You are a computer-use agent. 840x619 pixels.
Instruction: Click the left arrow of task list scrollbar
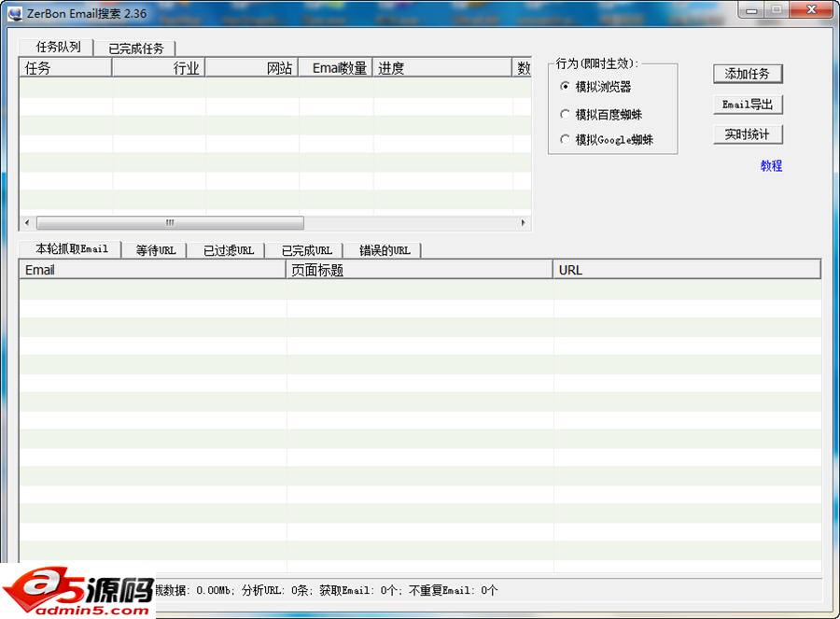click(x=27, y=222)
